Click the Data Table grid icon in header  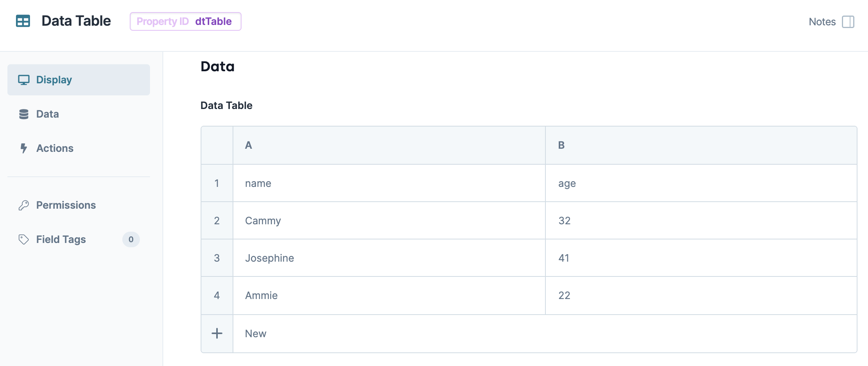click(x=23, y=21)
